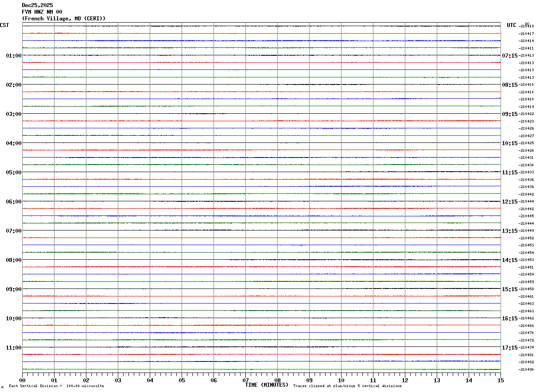Click the DC offset value -210451
The width and height of the screenshot is (536, 392).
tap(526, 267)
